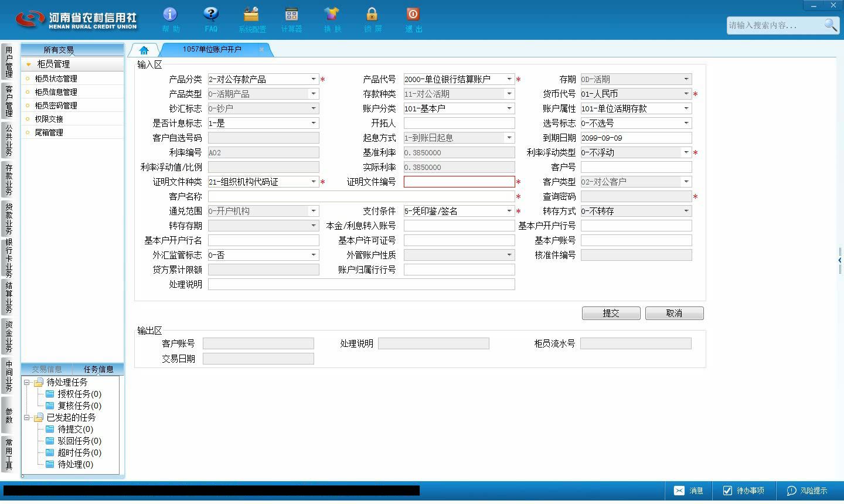Click the 提交 submit button

click(611, 313)
